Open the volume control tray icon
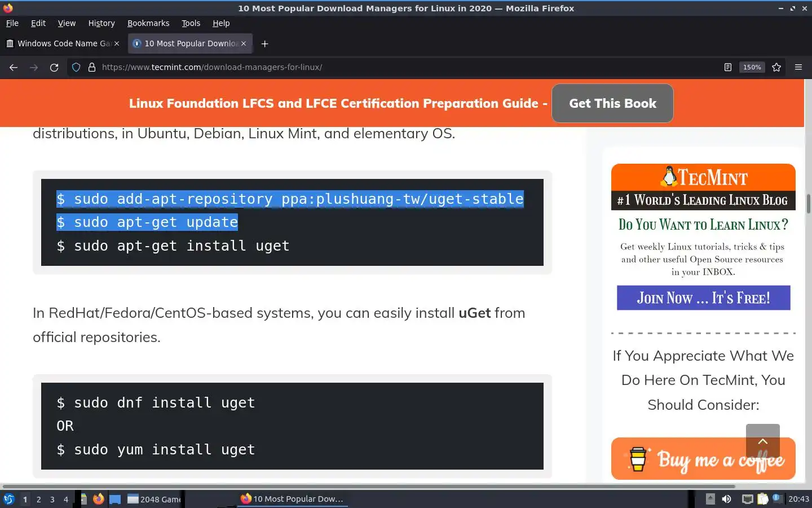Image resolution: width=812 pixels, height=508 pixels. pos(726,499)
